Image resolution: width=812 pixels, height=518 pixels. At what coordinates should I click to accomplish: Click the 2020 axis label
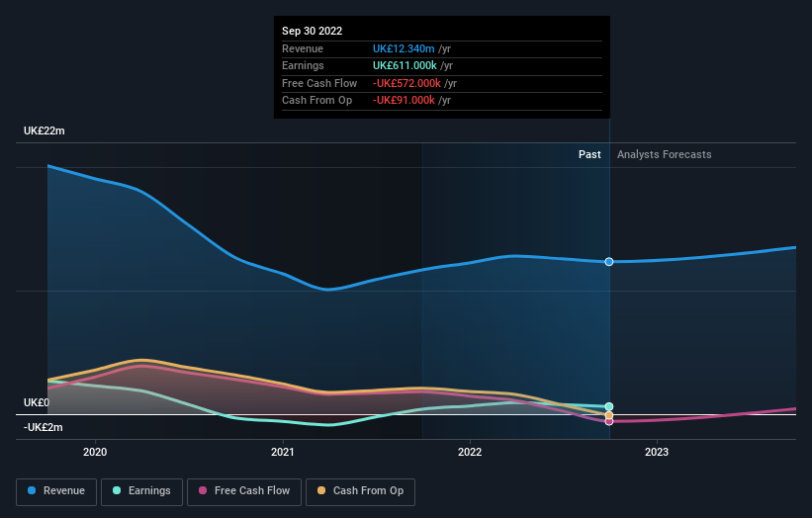tap(95, 453)
